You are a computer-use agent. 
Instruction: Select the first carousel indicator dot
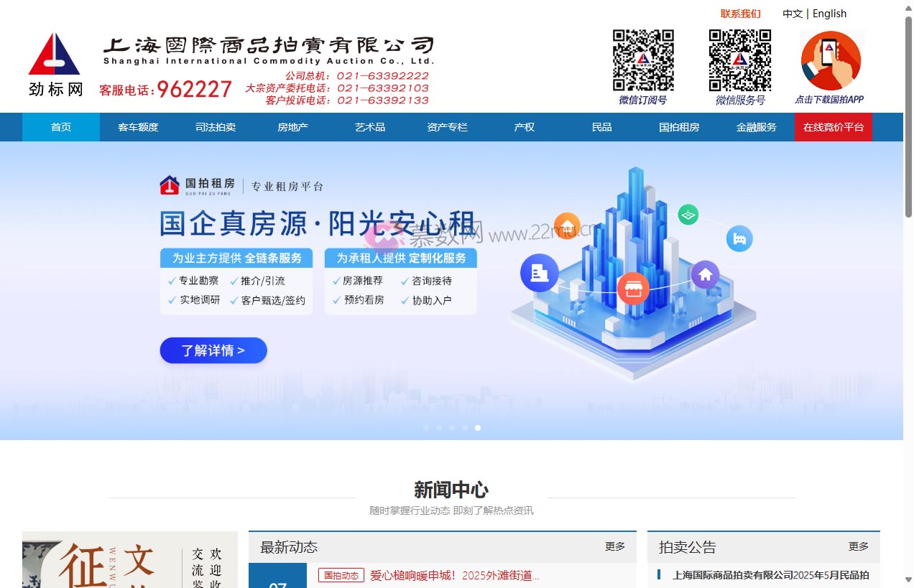426,427
